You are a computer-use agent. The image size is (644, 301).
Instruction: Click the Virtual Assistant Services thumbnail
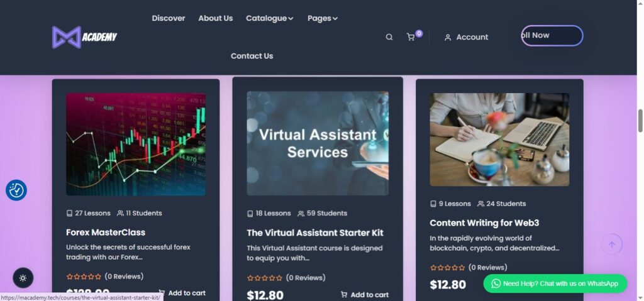click(x=318, y=143)
